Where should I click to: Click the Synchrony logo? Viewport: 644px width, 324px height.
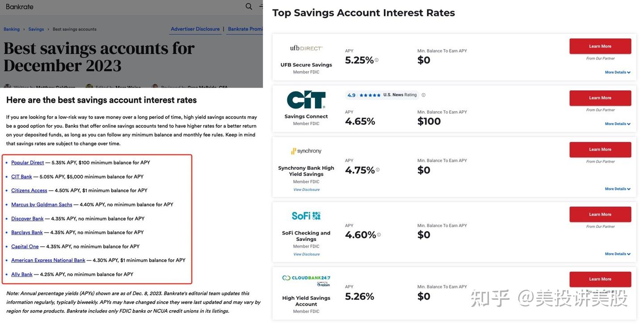[x=306, y=151]
